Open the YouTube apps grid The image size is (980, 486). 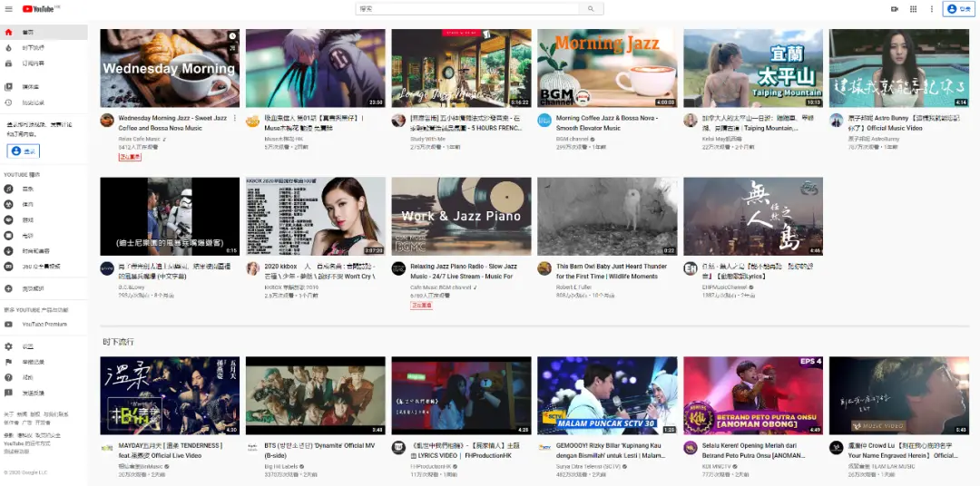click(913, 9)
